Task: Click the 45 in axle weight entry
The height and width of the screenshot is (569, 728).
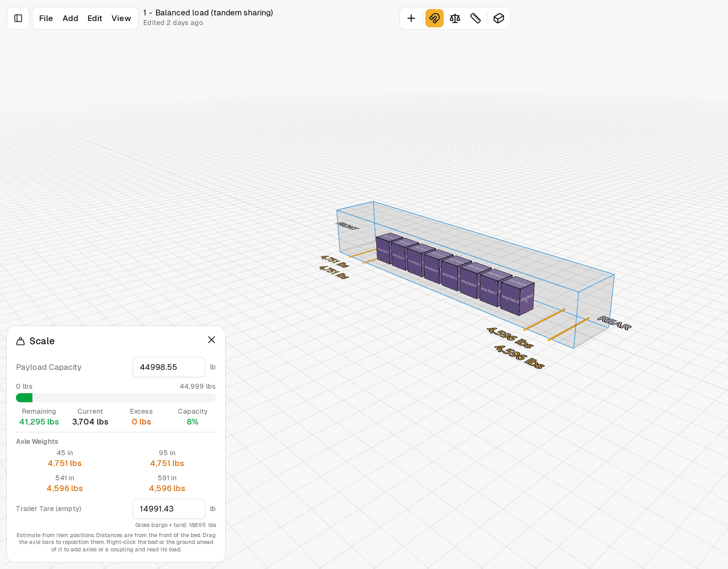Action: (x=65, y=458)
